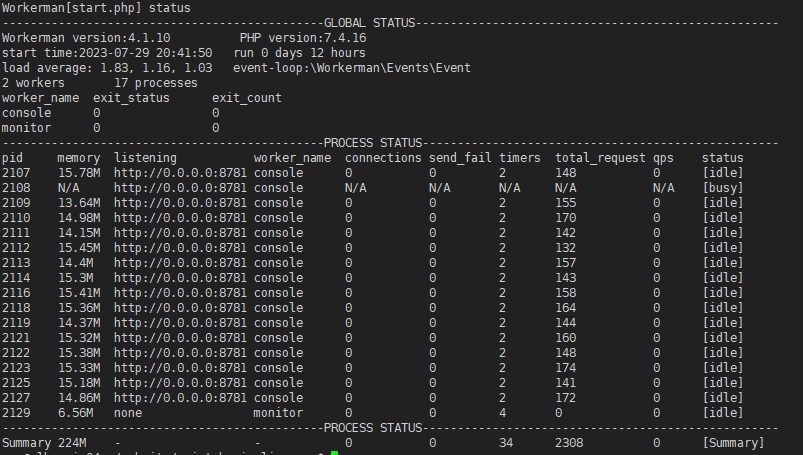Click pid '2111' in process table
This screenshot has width=803, height=455.
(x=16, y=233)
